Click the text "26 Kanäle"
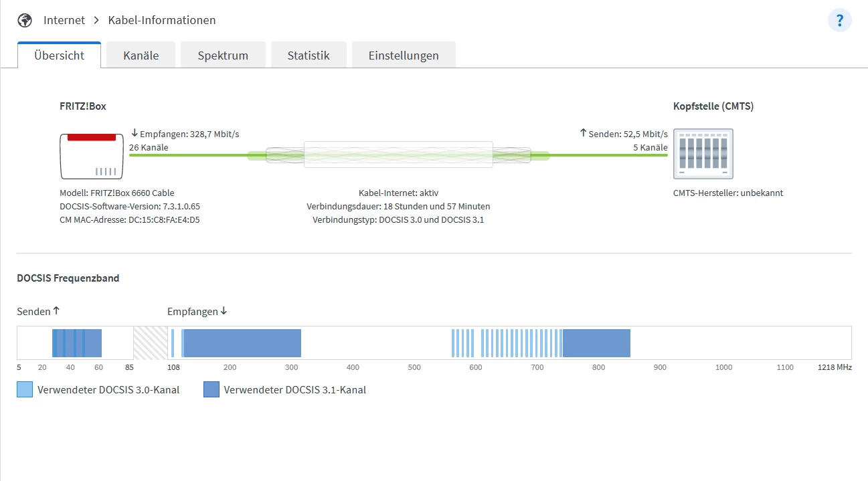Screen dimensions: 868x481 tap(149, 147)
